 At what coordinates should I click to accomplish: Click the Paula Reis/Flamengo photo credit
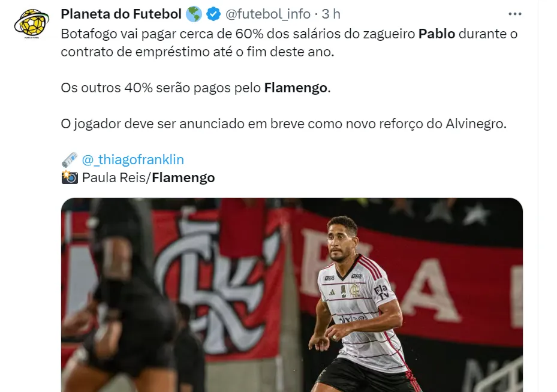point(148,177)
